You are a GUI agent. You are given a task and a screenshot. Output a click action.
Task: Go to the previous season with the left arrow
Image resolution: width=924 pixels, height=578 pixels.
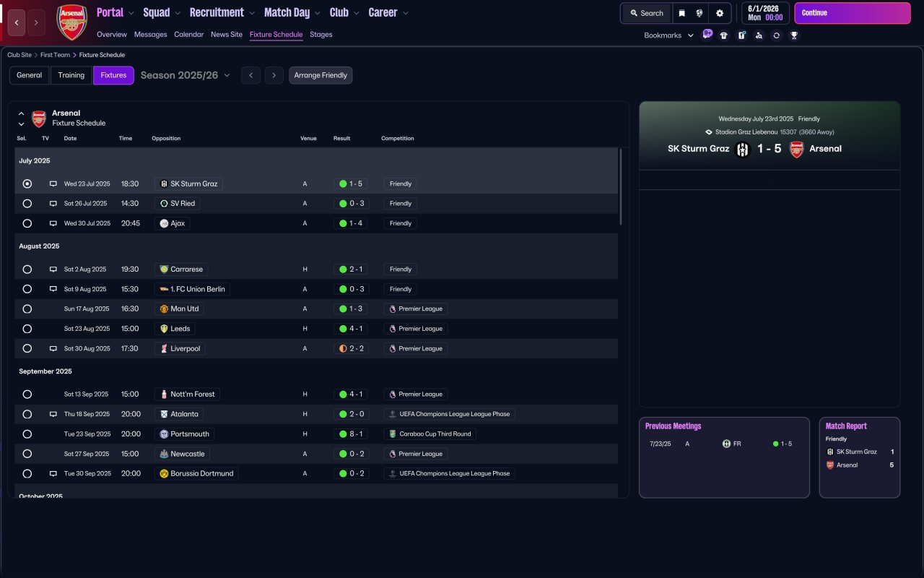(x=250, y=75)
